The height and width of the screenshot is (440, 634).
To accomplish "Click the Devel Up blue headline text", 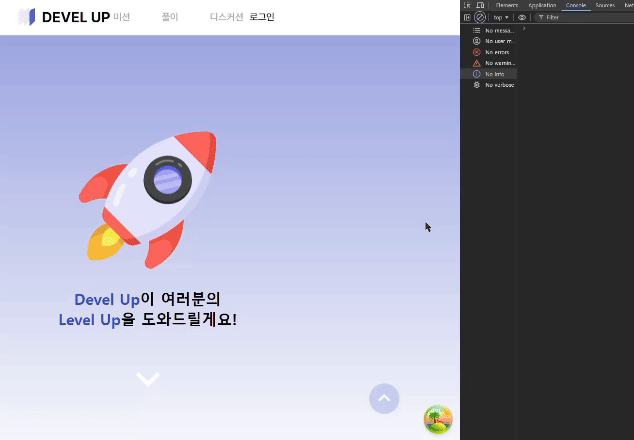I will pyautogui.click(x=107, y=300).
